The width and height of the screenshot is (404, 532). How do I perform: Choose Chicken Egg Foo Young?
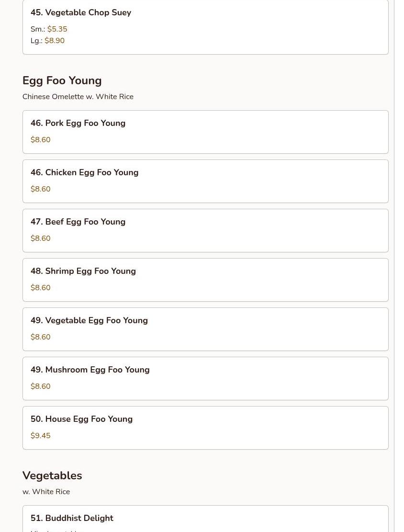click(84, 172)
